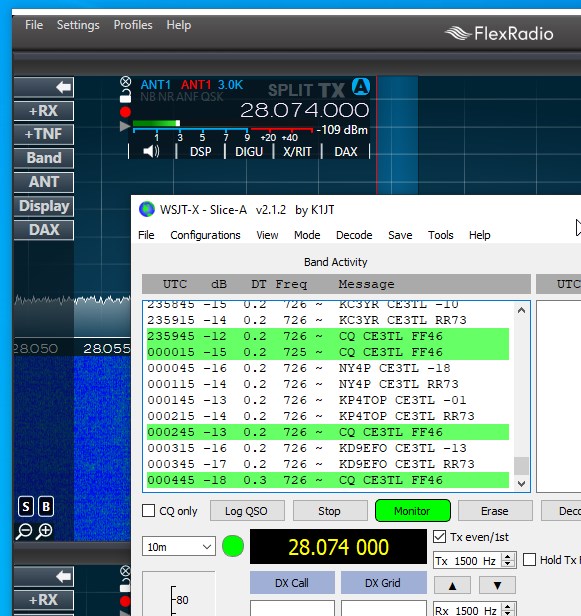Increase the Tx 1500 Hz stepper value
This screenshot has width=581, height=616.
pyautogui.click(x=508, y=557)
